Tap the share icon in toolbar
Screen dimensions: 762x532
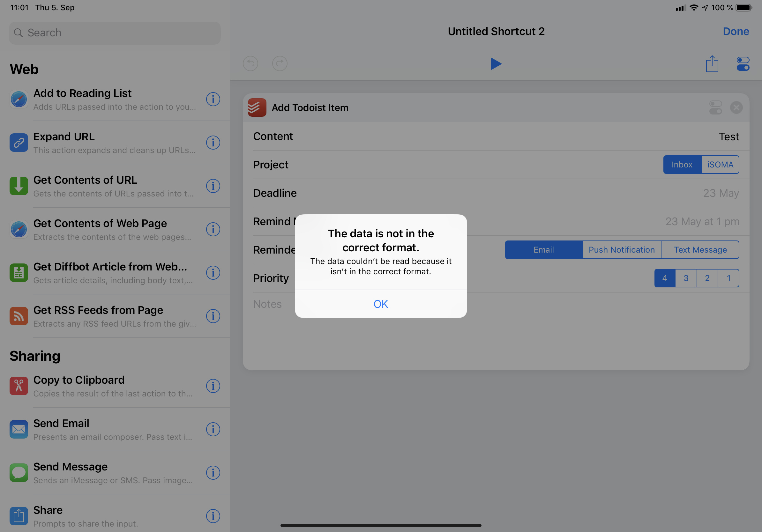(712, 64)
